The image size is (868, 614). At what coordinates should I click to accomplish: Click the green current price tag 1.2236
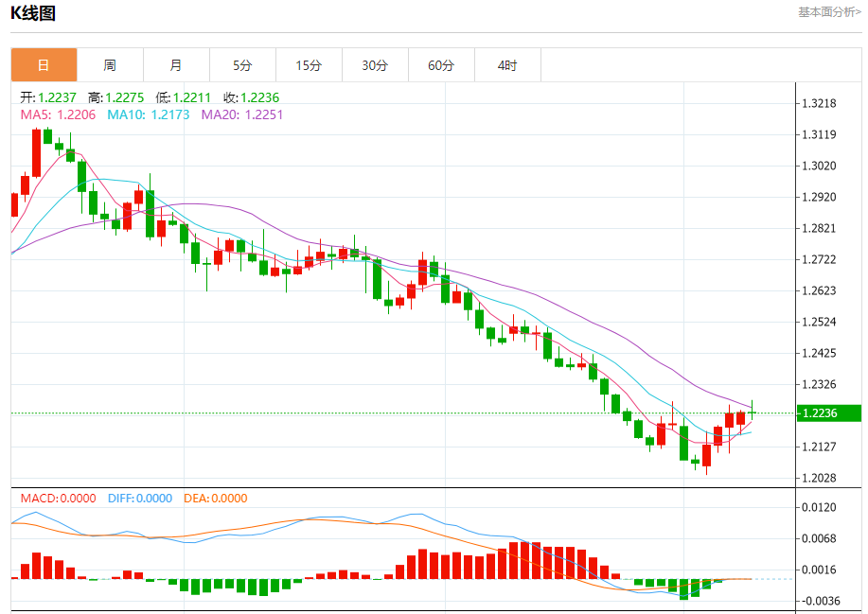tap(828, 413)
